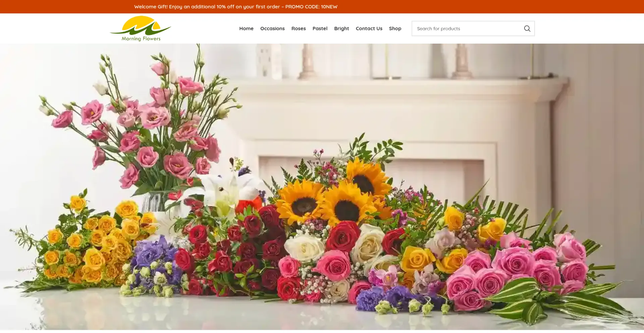Open the Occasions menu
The height and width of the screenshot is (333, 644).
pyautogui.click(x=272, y=29)
